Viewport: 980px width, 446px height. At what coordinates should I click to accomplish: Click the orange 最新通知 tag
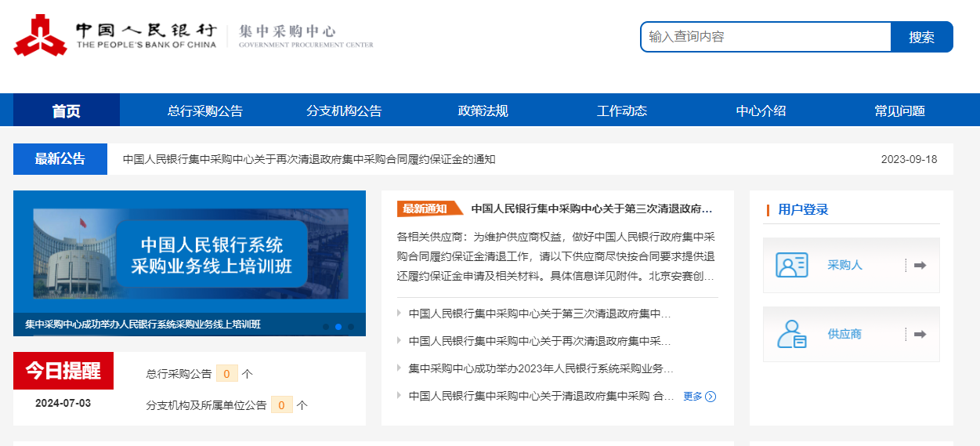(x=427, y=208)
